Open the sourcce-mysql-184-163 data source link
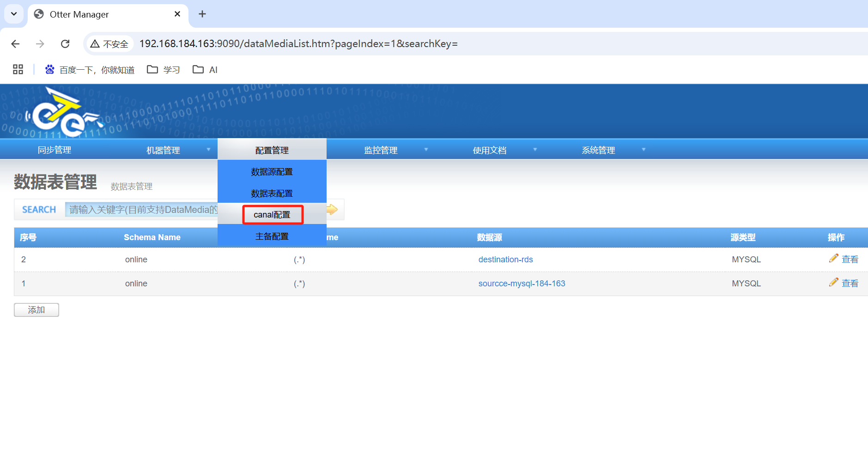This screenshot has width=868, height=466. point(522,284)
